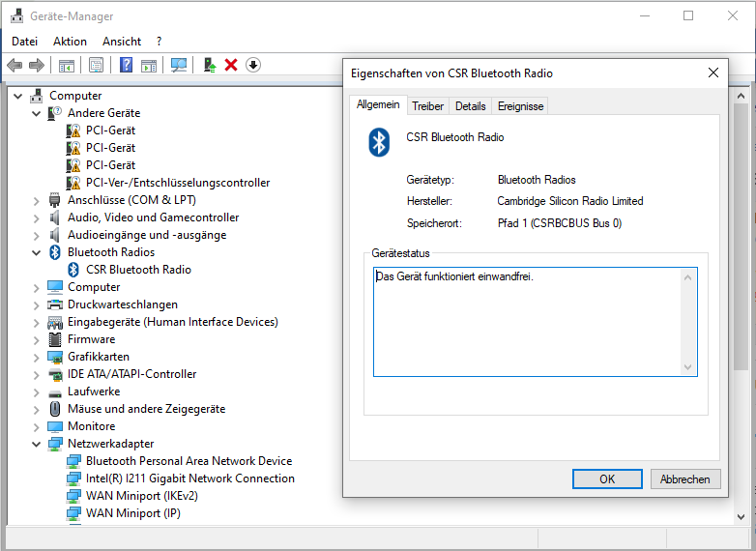756x551 pixels.
Task: Expand Eingabegeräte (Human Interface Devices)
Action: 36,323
